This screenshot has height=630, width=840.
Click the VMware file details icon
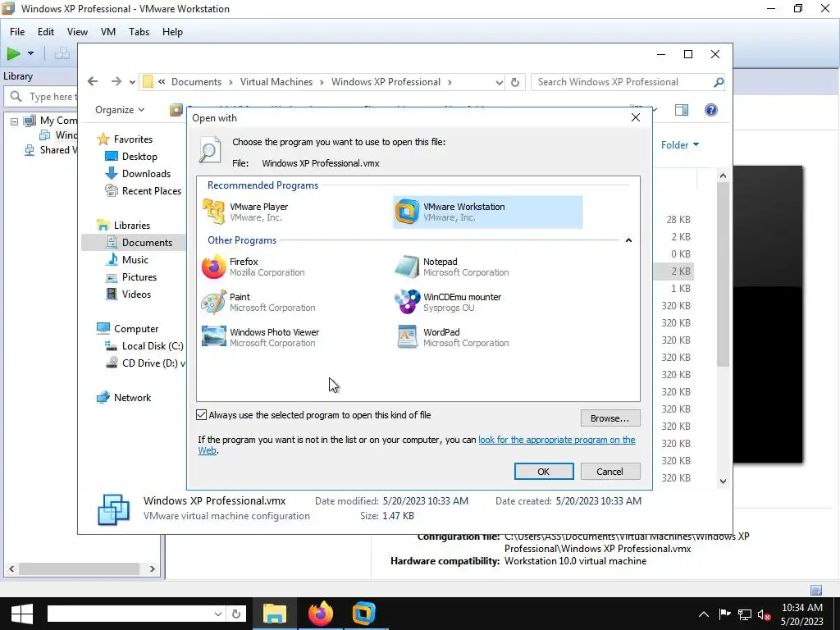click(113, 509)
